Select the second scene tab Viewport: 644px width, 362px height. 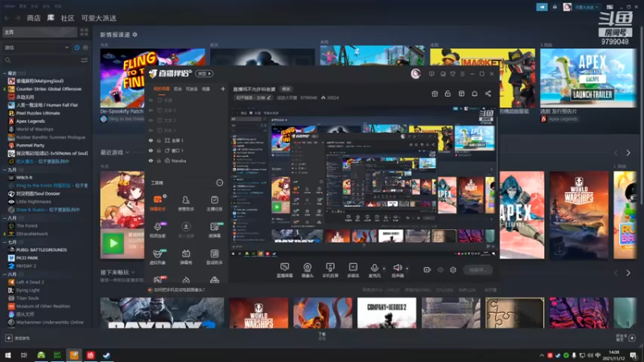tap(177, 88)
